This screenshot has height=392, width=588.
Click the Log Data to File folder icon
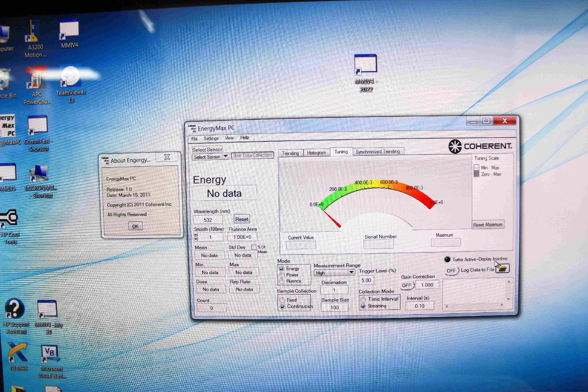pyautogui.click(x=502, y=268)
